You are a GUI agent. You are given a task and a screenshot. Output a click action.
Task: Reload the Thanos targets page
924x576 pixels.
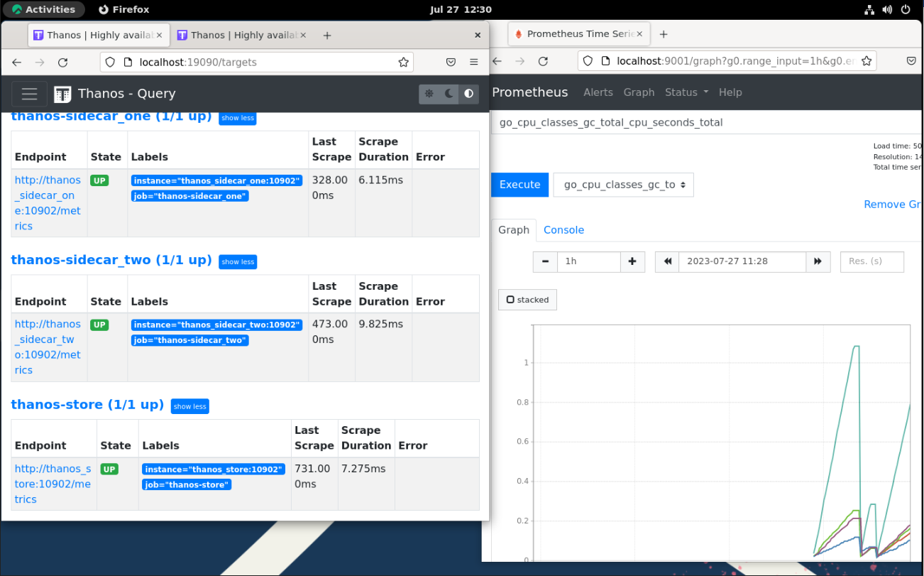coord(62,63)
